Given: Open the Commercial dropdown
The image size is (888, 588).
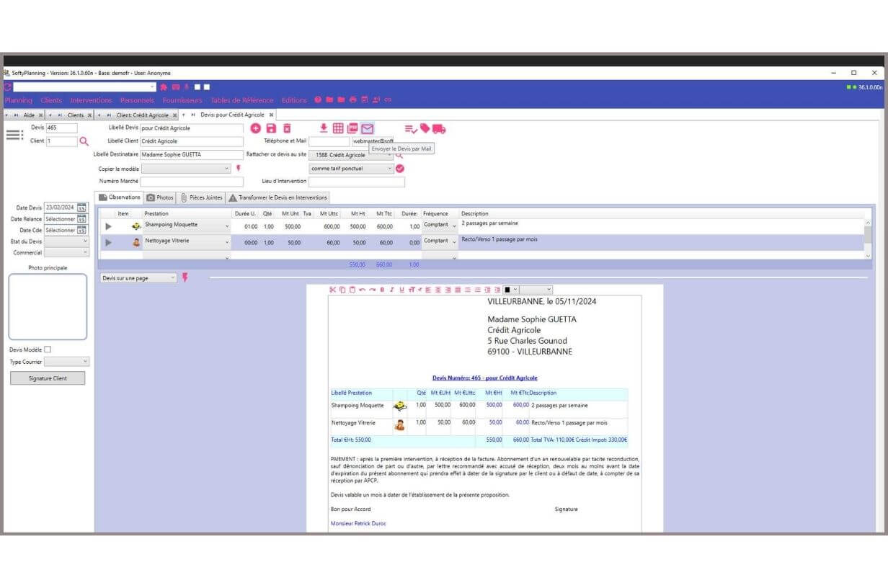Looking at the screenshot, I should pyautogui.click(x=66, y=253).
